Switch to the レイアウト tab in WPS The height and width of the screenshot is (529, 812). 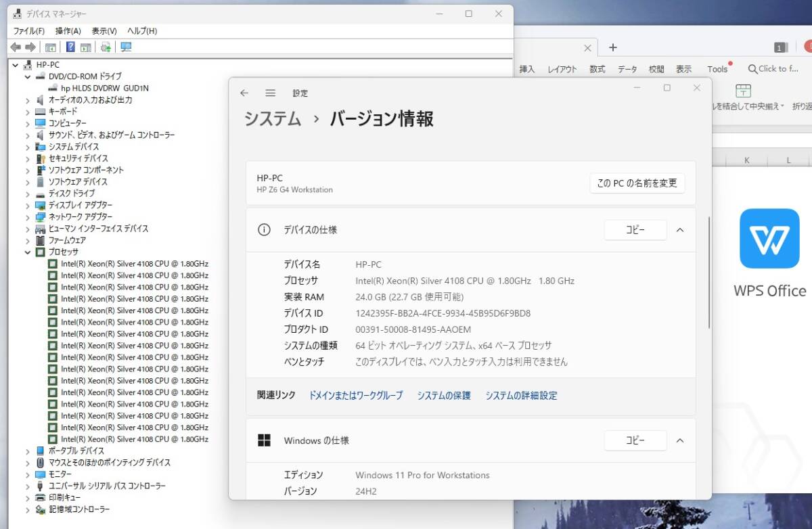point(562,69)
